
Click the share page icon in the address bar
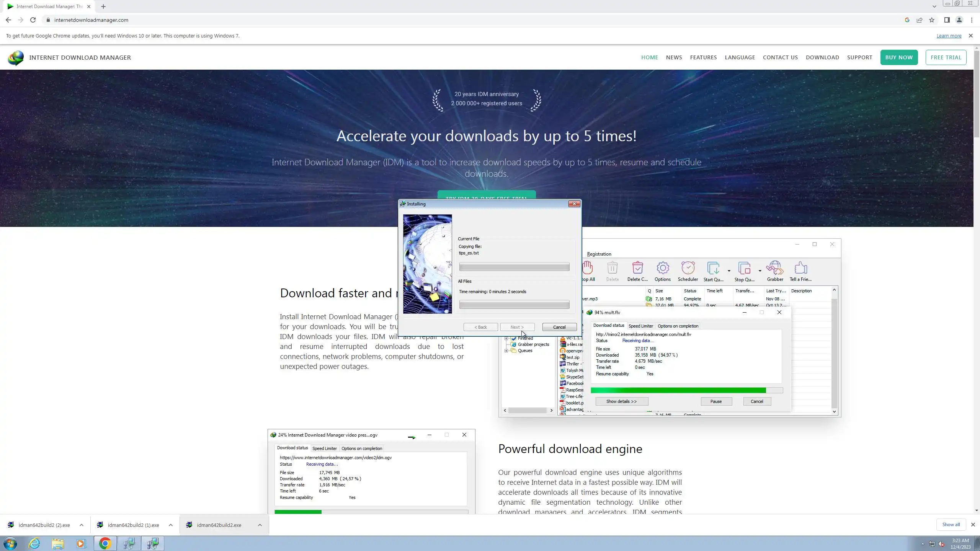920,20
